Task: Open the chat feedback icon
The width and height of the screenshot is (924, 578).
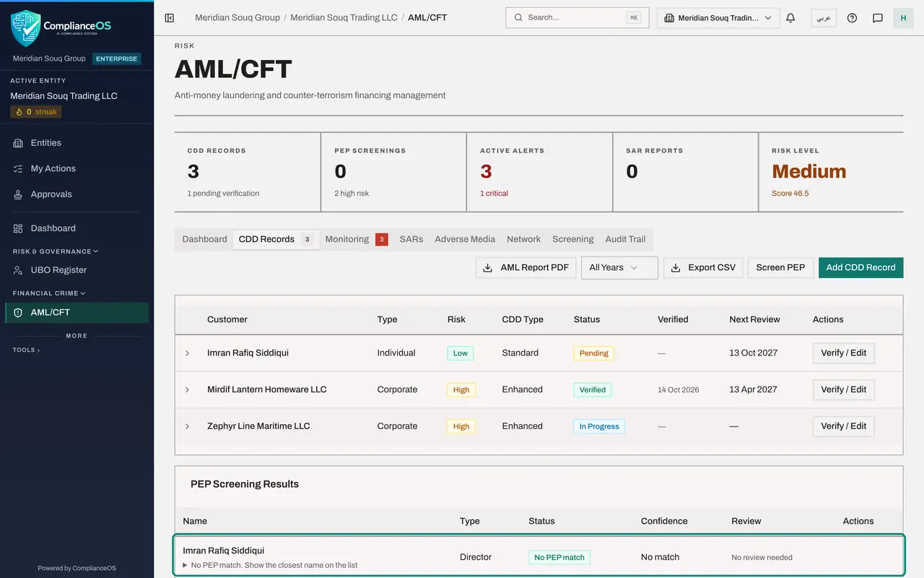Action: click(878, 17)
